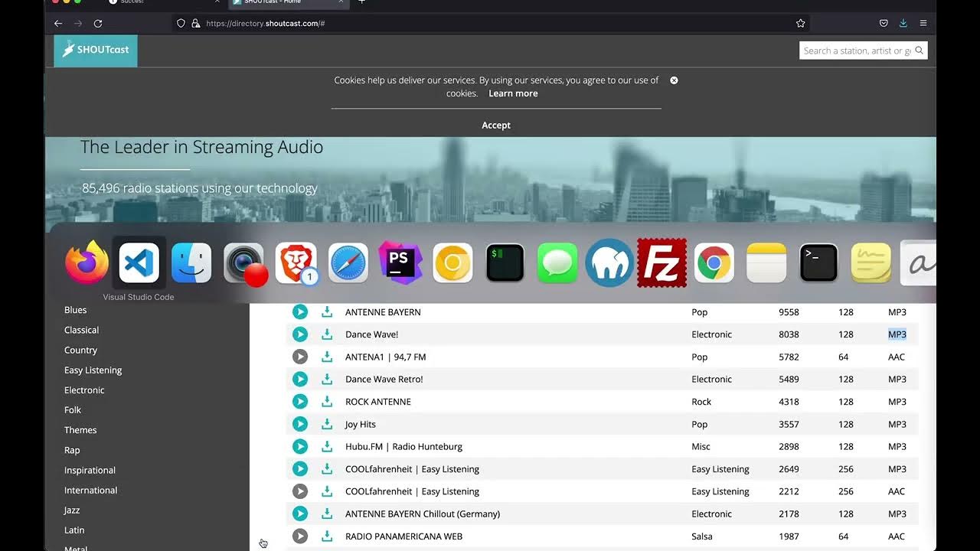Screen dimensions: 980x551
Task: Open the browser downloads panel
Action: click(903, 24)
